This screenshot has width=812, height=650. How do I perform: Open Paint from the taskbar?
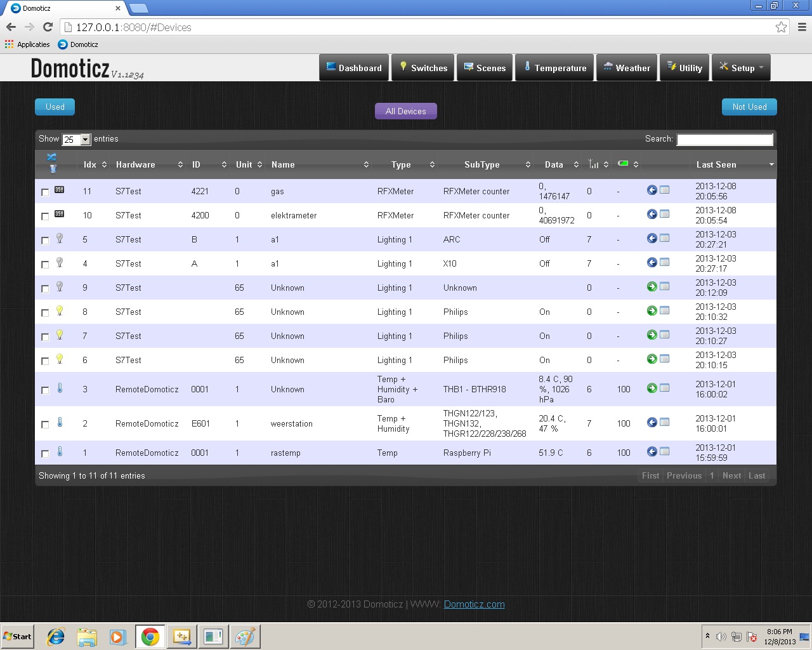click(244, 637)
